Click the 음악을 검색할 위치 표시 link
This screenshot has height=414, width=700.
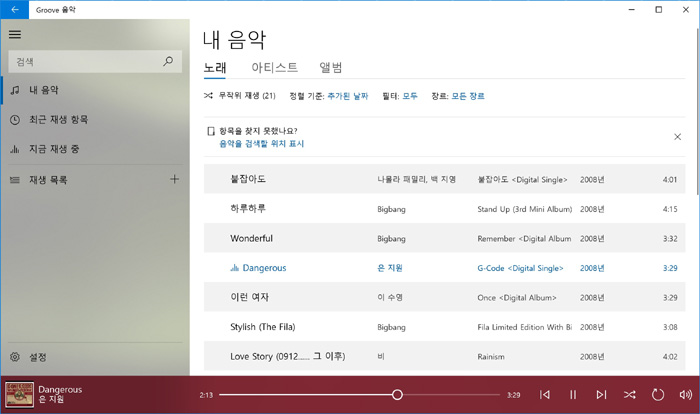point(262,143)
